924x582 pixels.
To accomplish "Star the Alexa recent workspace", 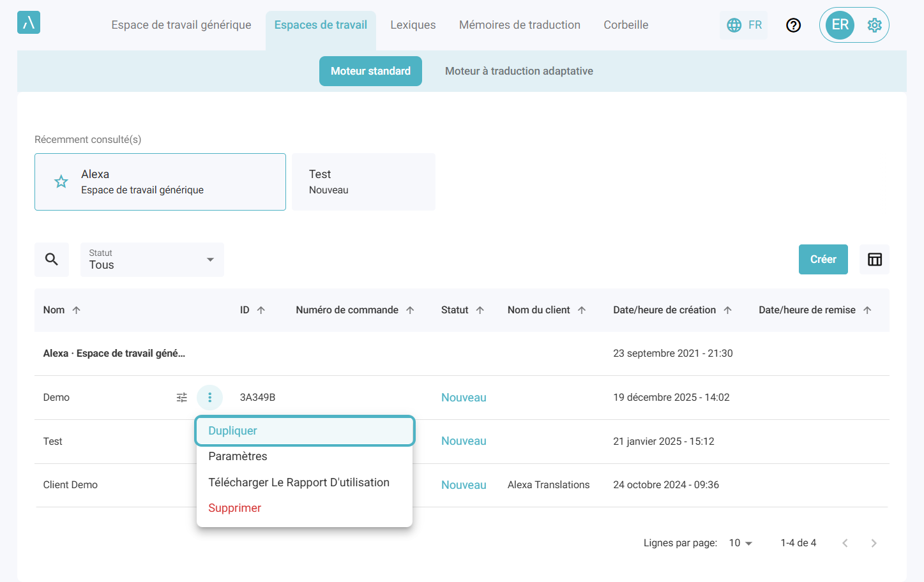I will 61,182.
